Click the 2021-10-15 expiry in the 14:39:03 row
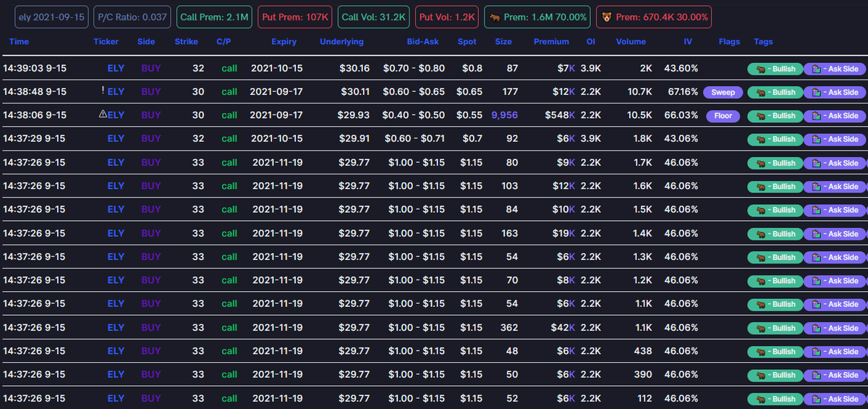The width and height of the screenshot is (868, 409). (x=277, y=68)
